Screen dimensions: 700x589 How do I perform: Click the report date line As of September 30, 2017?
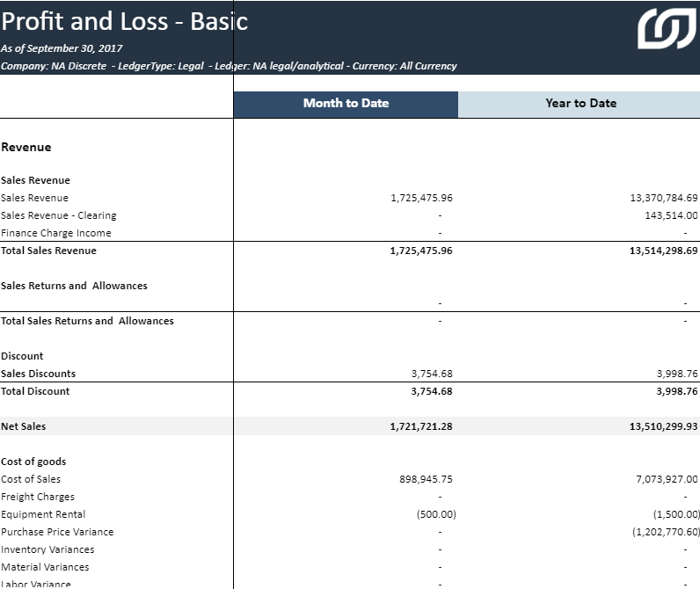[62, 48]
